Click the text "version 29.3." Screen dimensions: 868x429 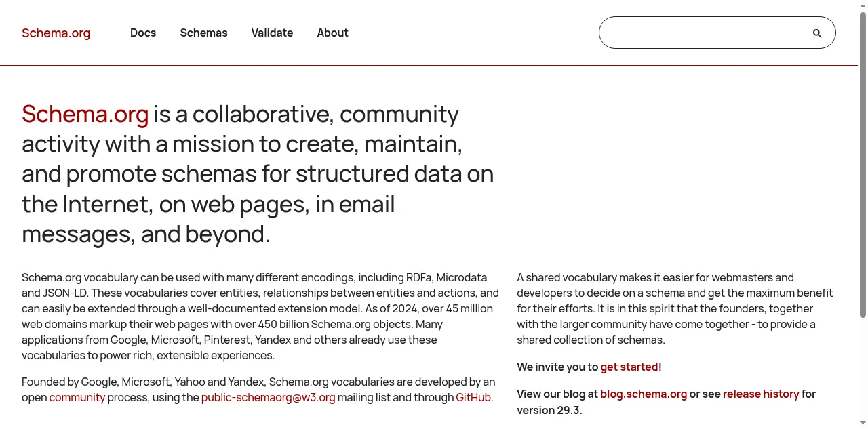pyautogui.click(x=549, y=410)
